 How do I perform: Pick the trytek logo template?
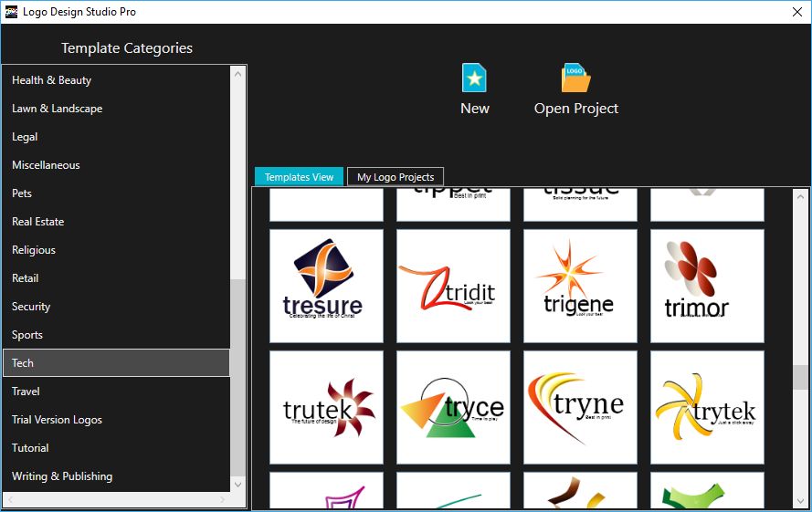[707, 407]
